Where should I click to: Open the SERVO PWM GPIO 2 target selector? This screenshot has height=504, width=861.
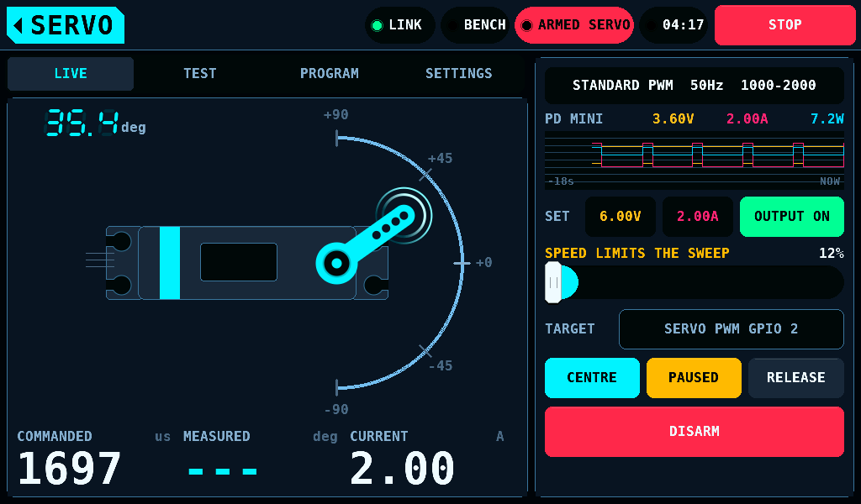(732, 329)
